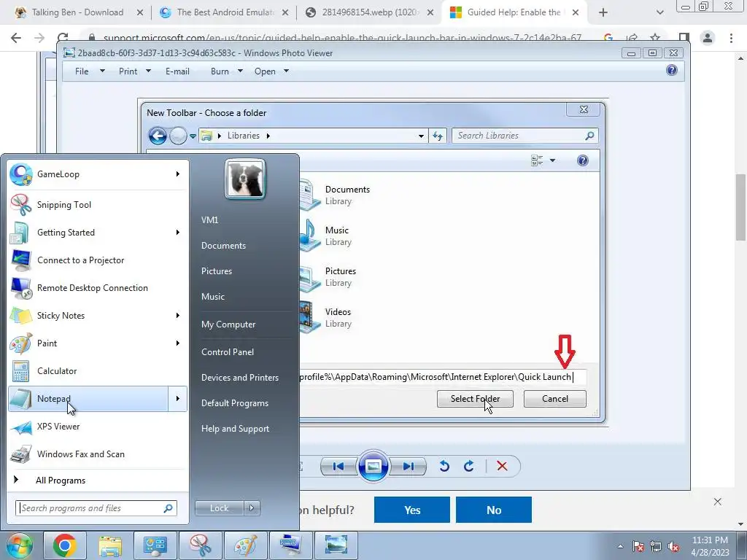Open Notepad from Start menu

point(88,399)
